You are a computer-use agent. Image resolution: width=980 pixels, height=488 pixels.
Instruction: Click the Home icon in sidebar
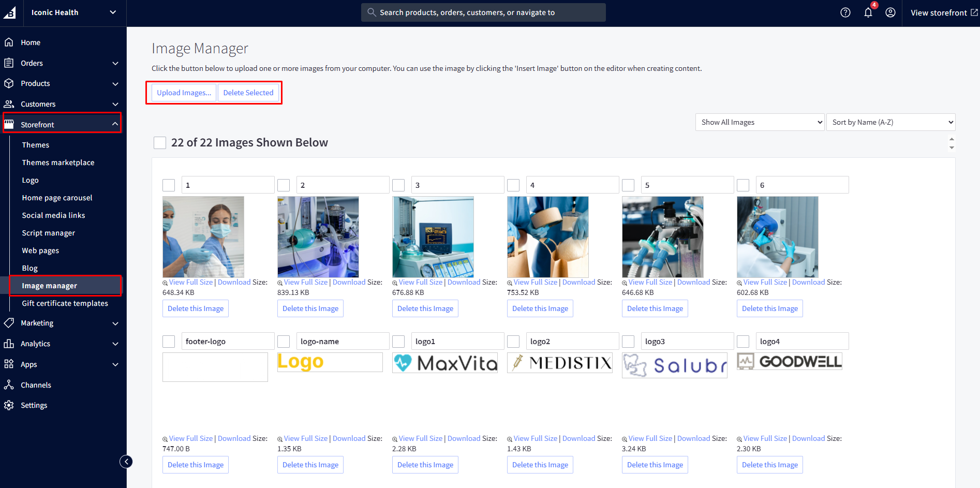[9, 42]
